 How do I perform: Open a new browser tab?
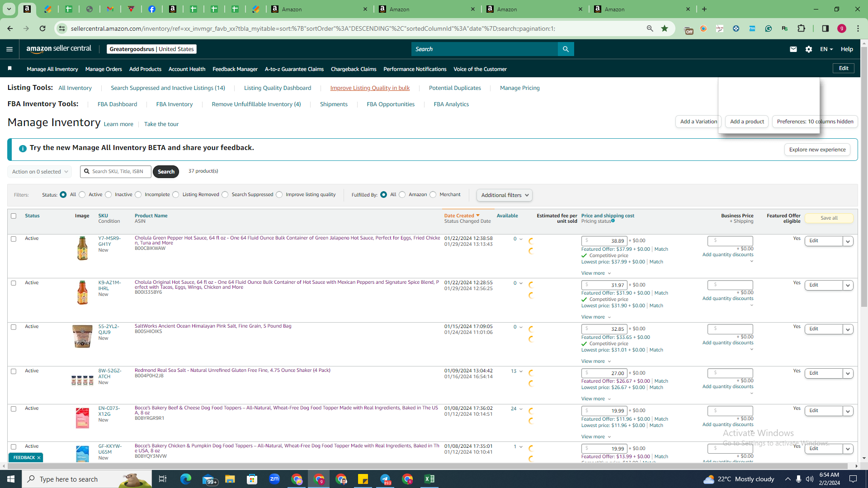[704, 9]
